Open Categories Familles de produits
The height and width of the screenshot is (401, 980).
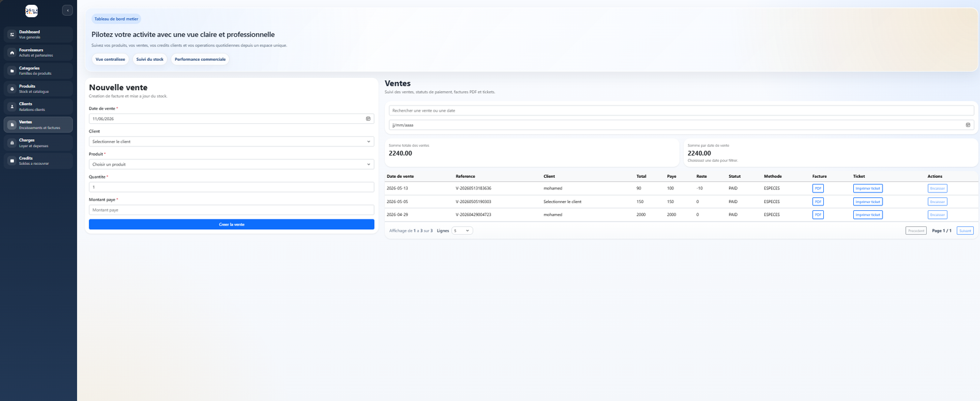click(38, 71)
